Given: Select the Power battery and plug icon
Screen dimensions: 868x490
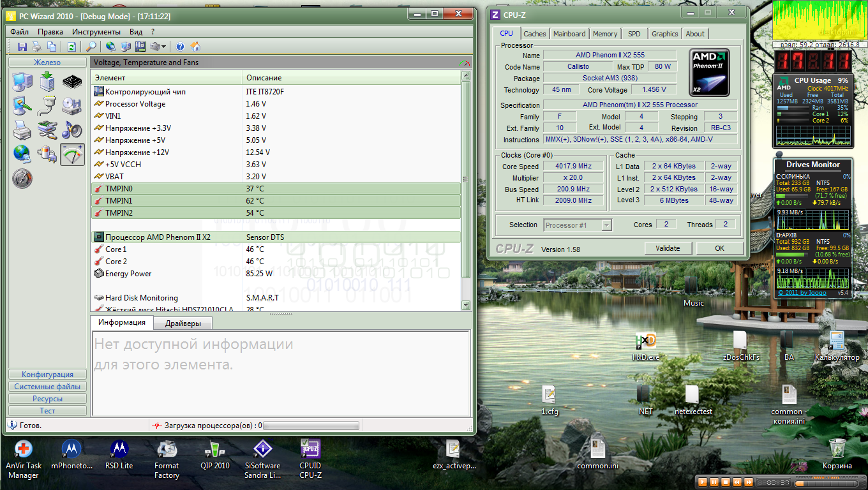Looking at the screenshot, I should 48,154.
